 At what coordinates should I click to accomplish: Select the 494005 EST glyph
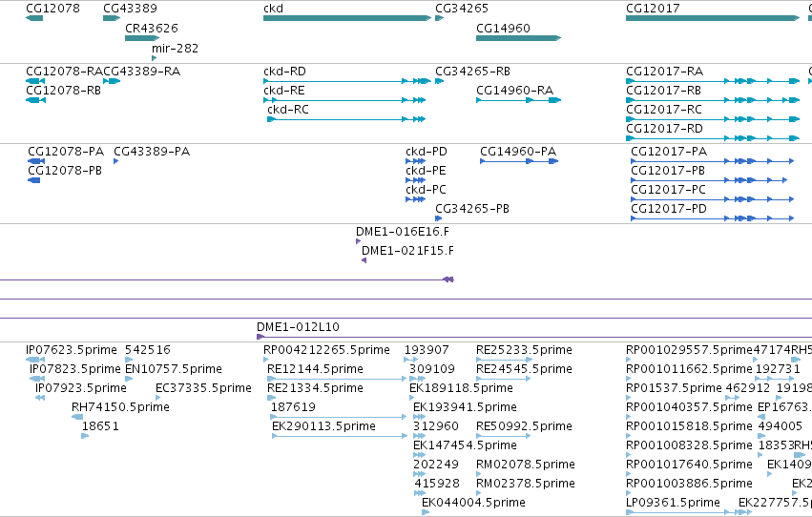[761, 436]
